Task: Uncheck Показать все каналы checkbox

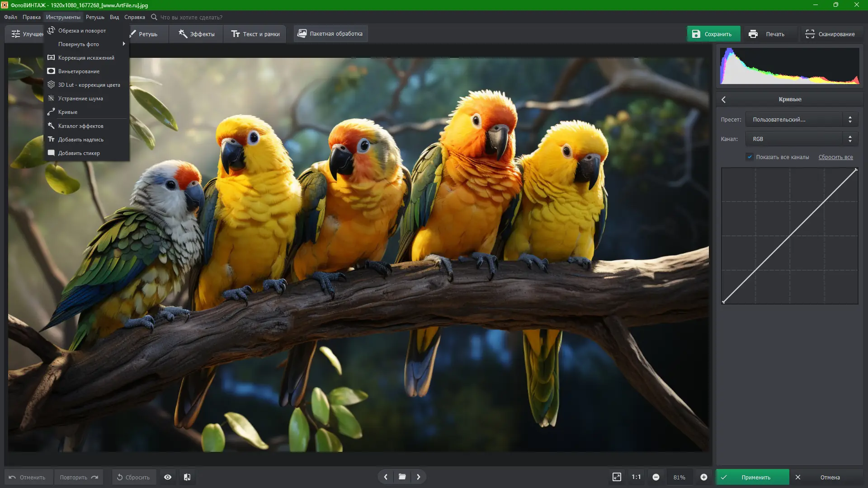Action: click(750, 157)
